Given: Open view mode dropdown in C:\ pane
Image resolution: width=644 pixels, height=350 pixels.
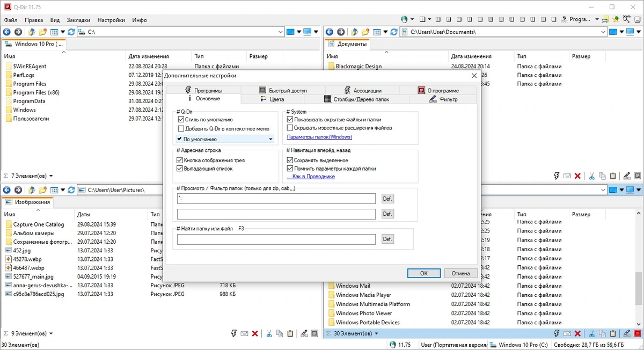Looking at the screenshot, I should point(63,32).
